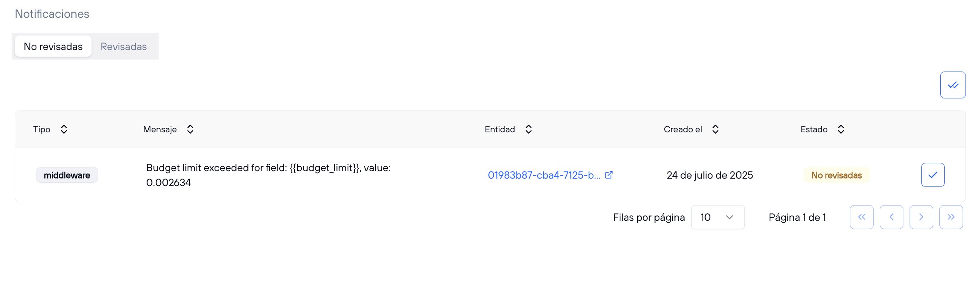This screenshot has height=282, width=980.
Task: Go to first page of notifications
Action: (x=862, y=217)
